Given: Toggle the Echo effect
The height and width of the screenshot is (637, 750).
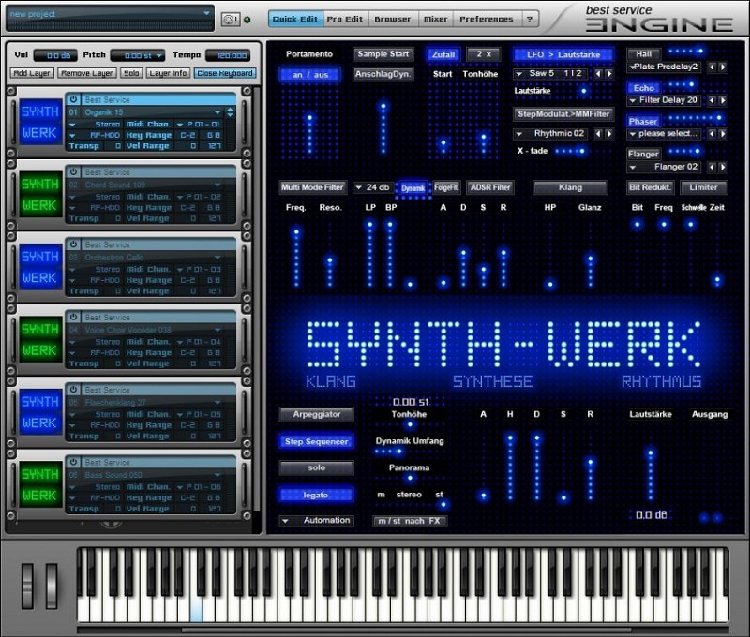Looking at the screenshot, I should tap(644, 88).
